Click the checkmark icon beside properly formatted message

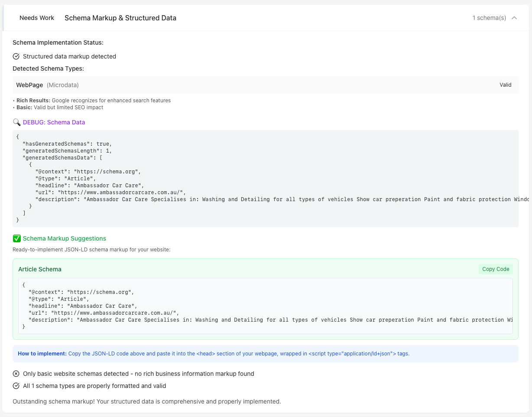16,386
